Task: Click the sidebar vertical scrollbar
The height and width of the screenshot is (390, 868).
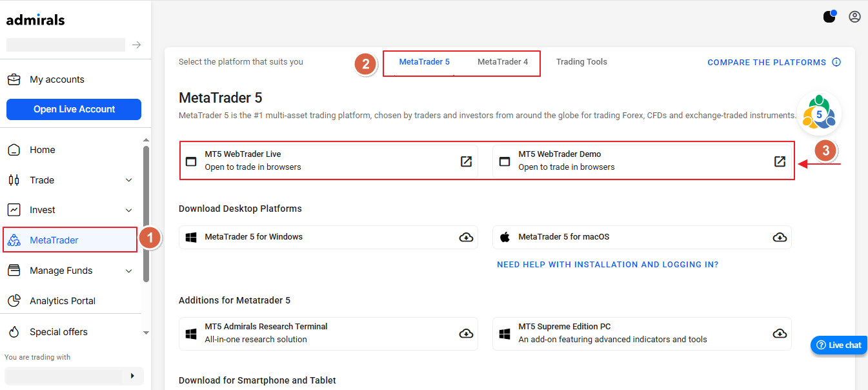Action: tap(146, 213)
